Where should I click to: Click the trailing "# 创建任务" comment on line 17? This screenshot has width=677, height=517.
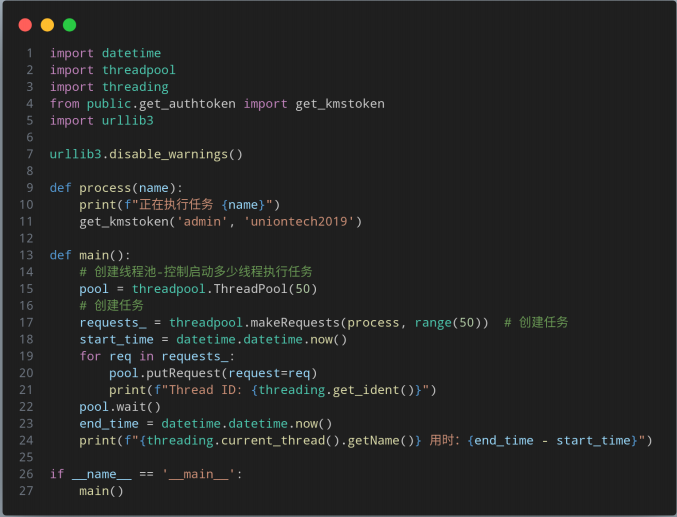click(536, 322)
